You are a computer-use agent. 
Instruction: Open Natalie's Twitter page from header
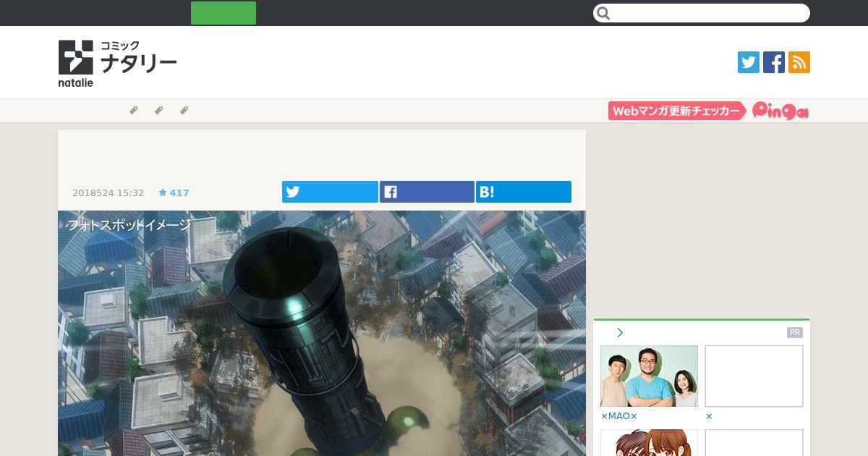point(749,62)
